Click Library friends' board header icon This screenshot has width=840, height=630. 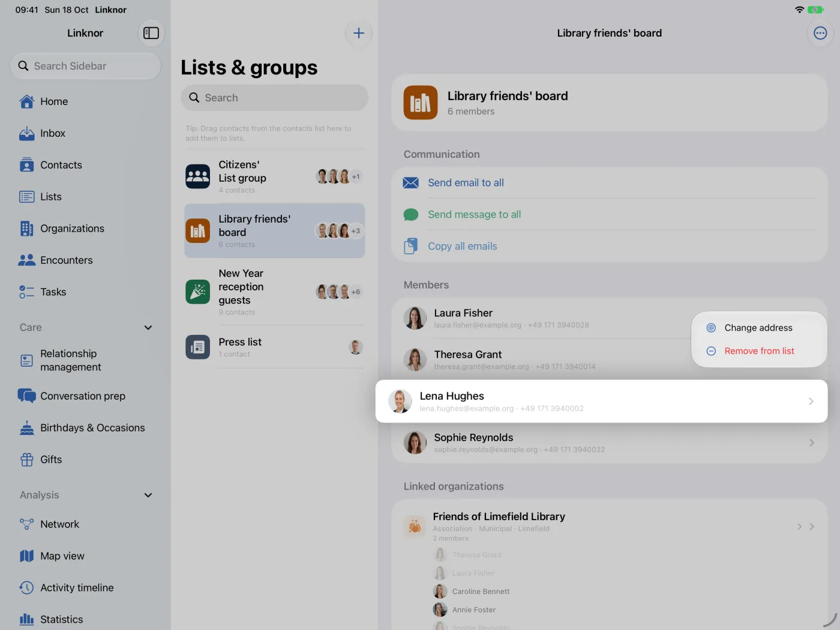point(421,103)
